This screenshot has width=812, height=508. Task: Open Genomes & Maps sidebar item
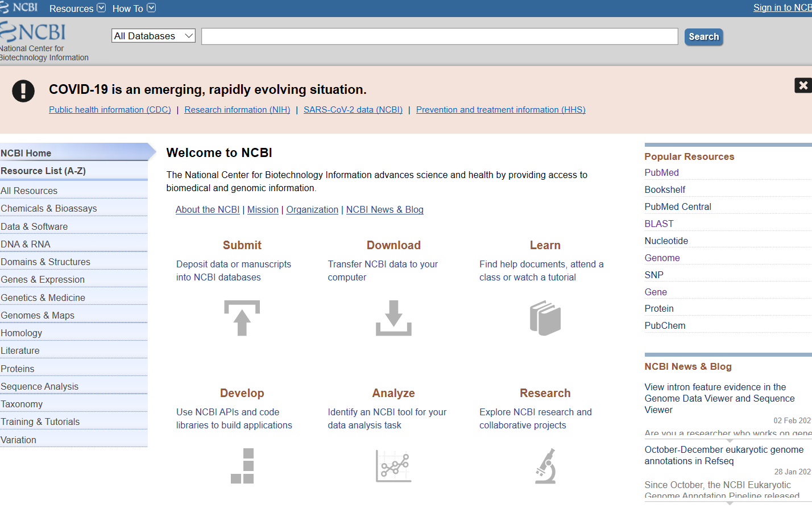tap(74, 315)
